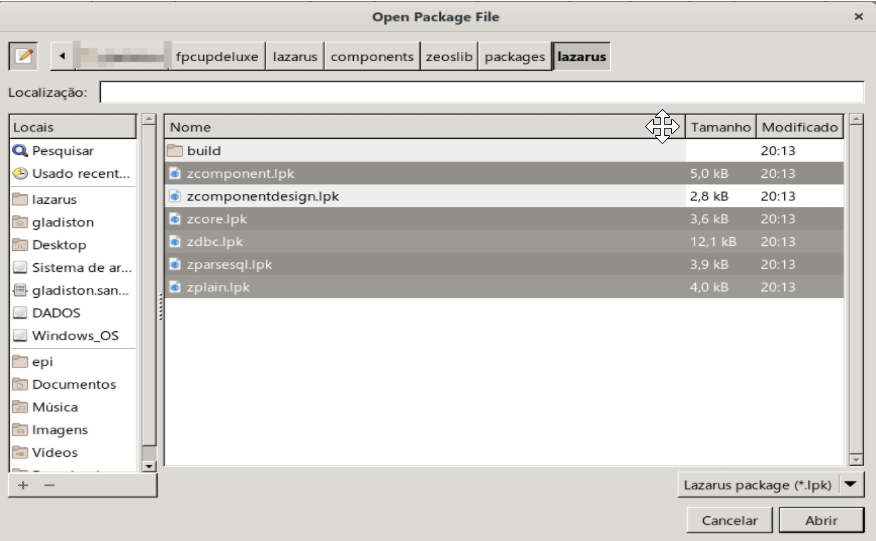Add bookmark with plus button
876x541 pixels.
23,485
